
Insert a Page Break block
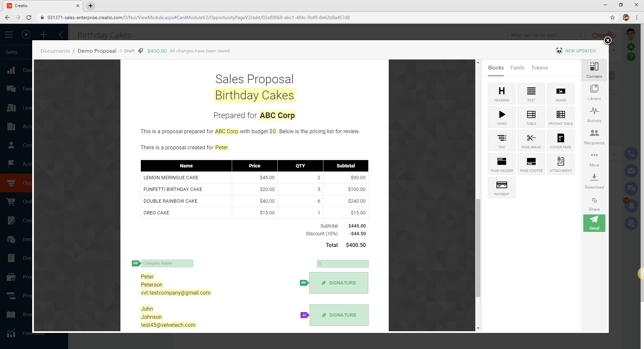tap(531, 140)
